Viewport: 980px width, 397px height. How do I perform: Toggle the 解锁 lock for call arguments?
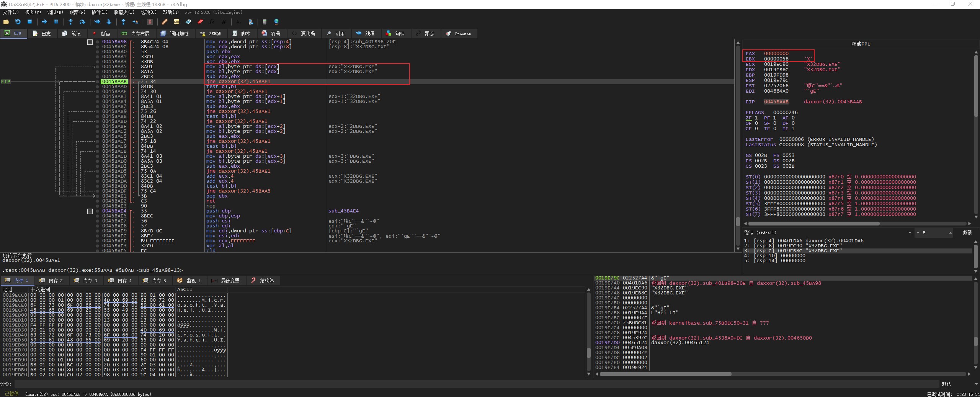point(967,232)
